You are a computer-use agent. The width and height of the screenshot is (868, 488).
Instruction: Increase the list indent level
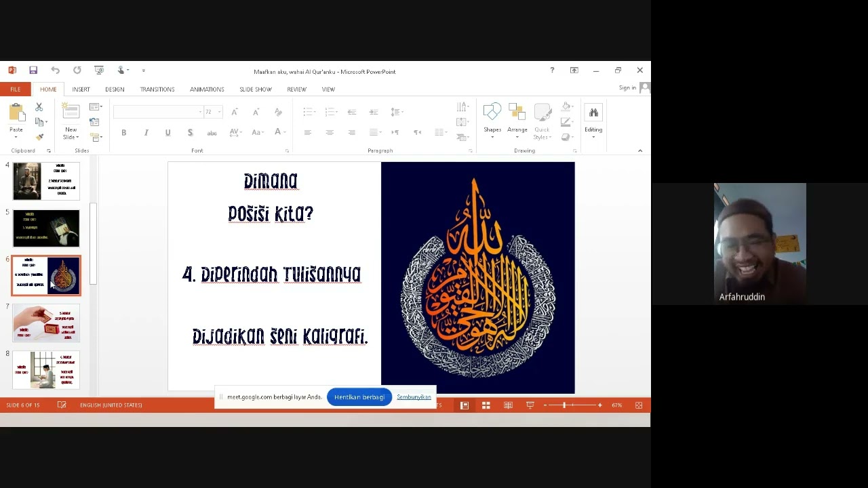(374, 112)
